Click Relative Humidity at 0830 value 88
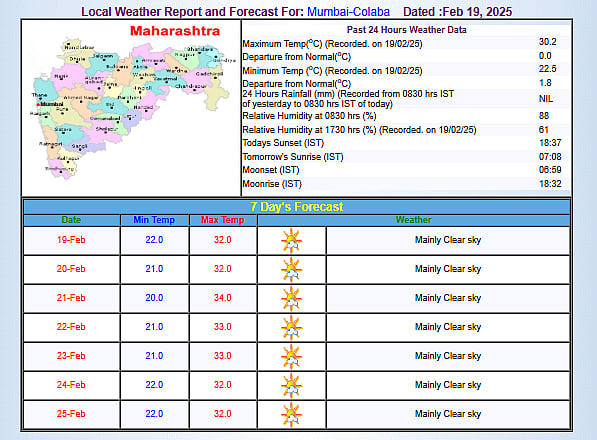The height and width of the screenshot is (440, 597). (544, 116)
